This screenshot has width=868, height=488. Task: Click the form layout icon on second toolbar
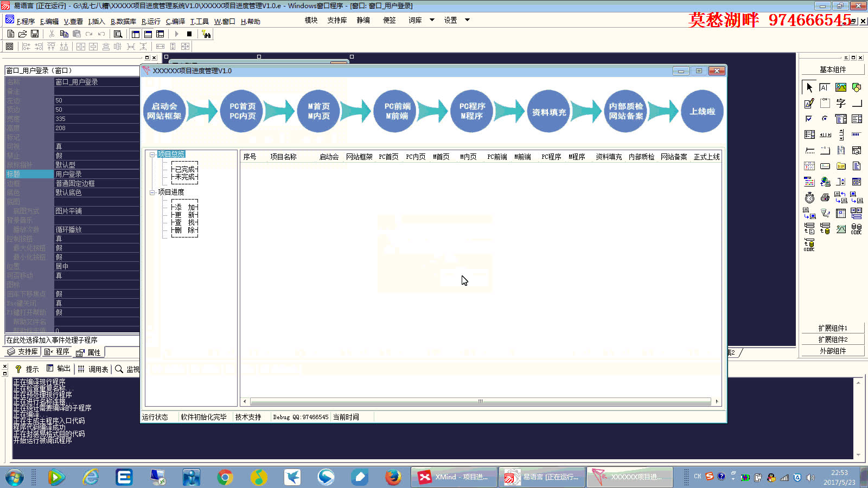click(9, 47)
